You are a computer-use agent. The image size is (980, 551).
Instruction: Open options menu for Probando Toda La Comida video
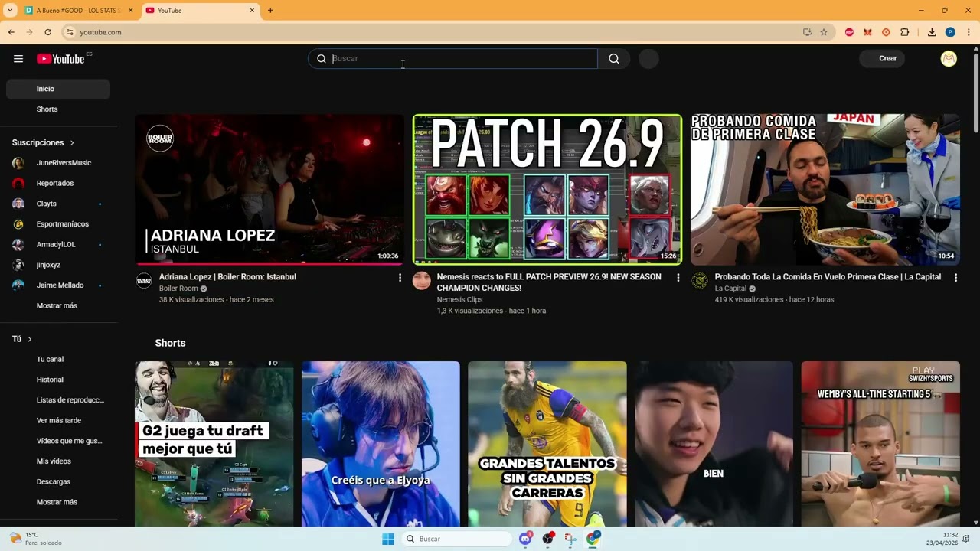(x=955, y=278)
